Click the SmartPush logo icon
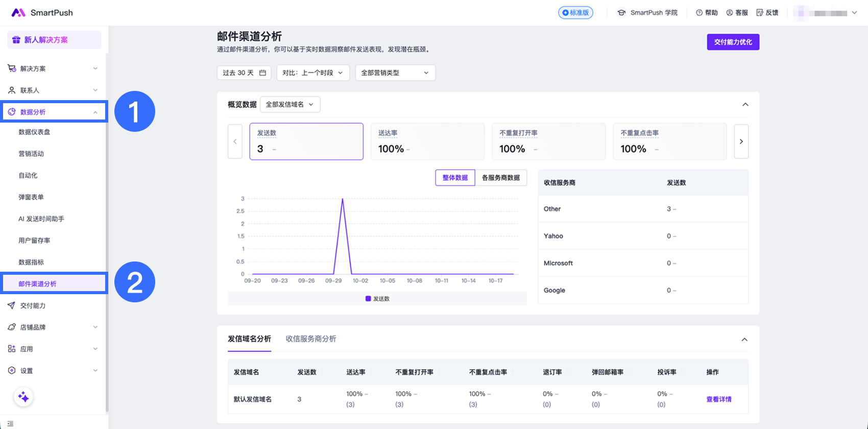 tap(18, 13)
